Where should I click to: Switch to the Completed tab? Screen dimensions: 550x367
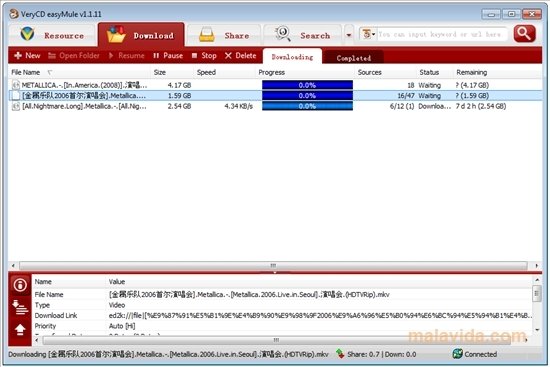(x=354, y=58)
